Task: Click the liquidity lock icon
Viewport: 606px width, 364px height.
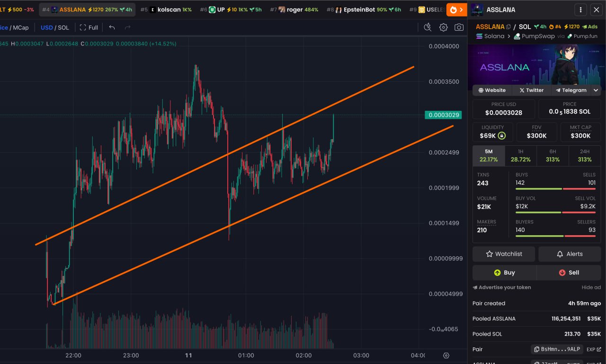Action: [502, 136]
